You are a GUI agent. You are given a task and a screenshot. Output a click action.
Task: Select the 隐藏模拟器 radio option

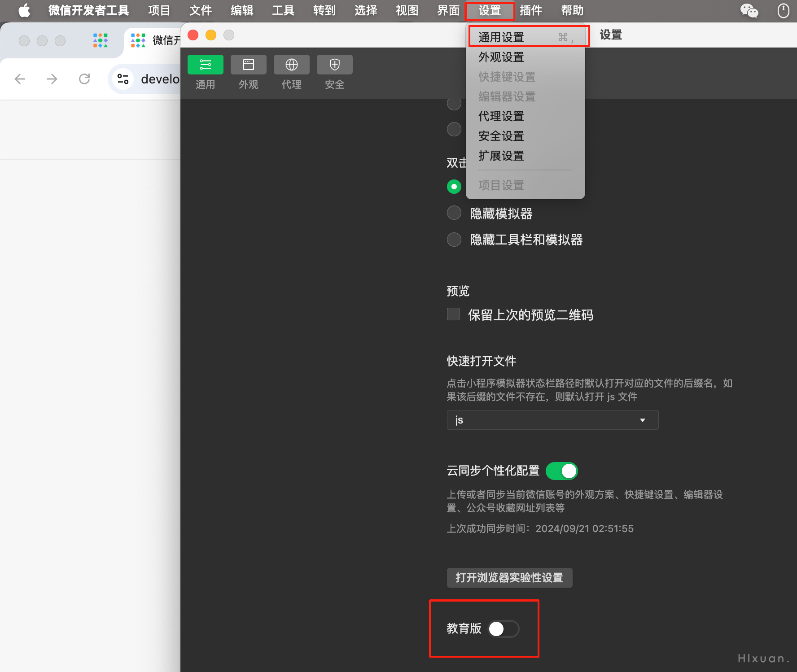454,213
